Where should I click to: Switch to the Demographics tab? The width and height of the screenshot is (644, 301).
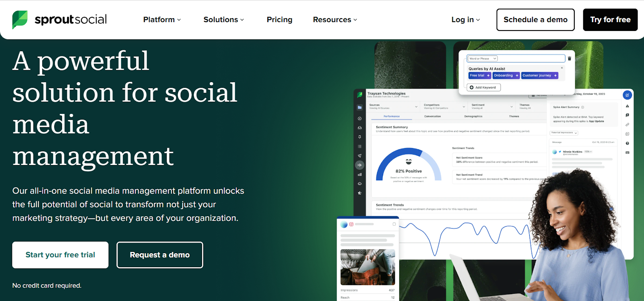click(x=473, y=116)
